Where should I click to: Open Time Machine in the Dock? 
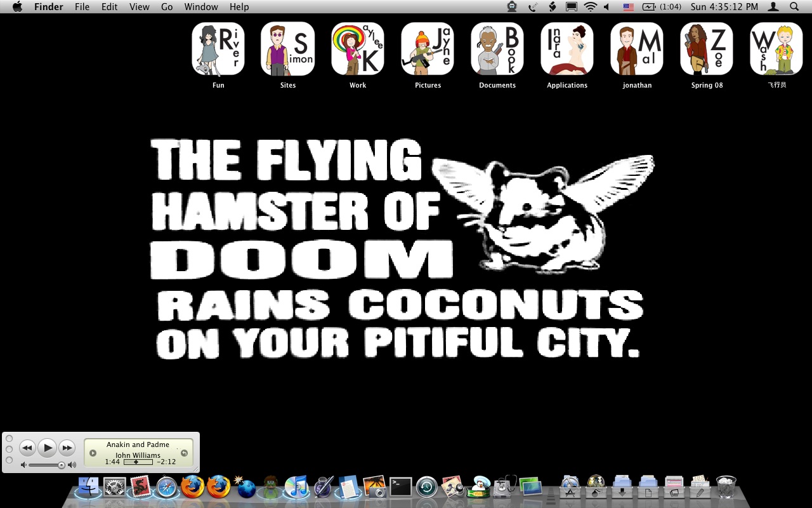(427, 488)
